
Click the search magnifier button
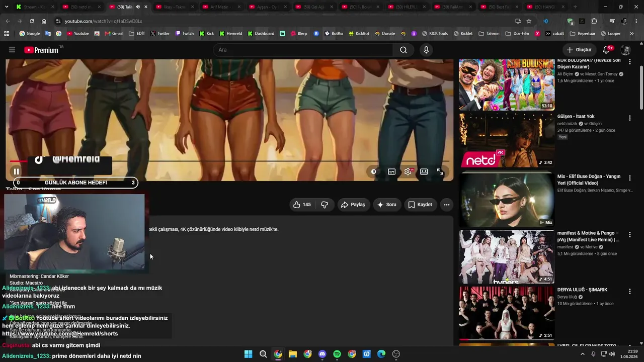pos(404,50)
